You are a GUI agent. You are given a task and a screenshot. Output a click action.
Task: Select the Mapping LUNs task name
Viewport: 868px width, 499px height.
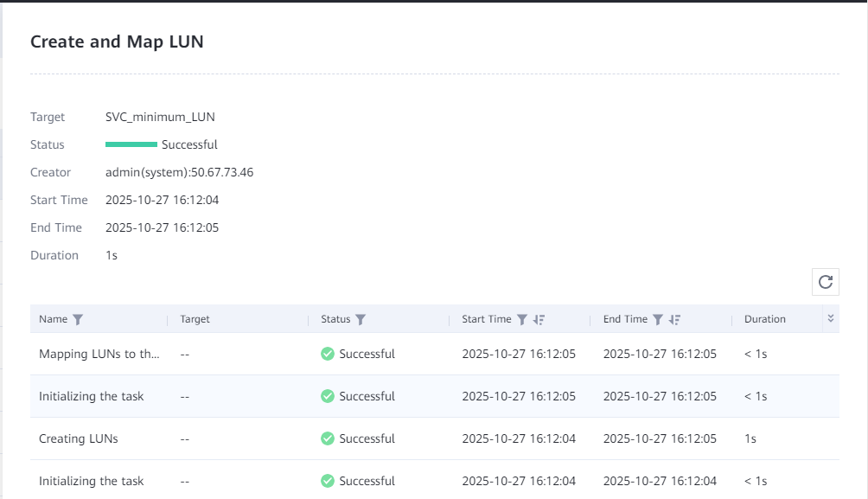pos(99,354)
